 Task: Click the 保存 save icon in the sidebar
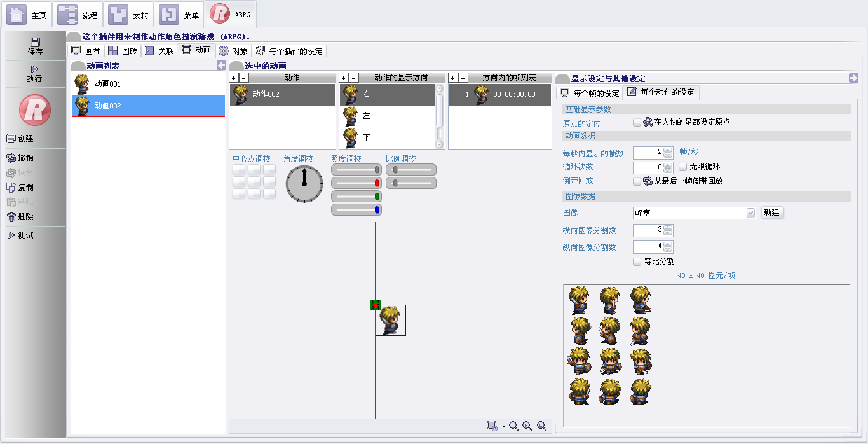(35, 42)
